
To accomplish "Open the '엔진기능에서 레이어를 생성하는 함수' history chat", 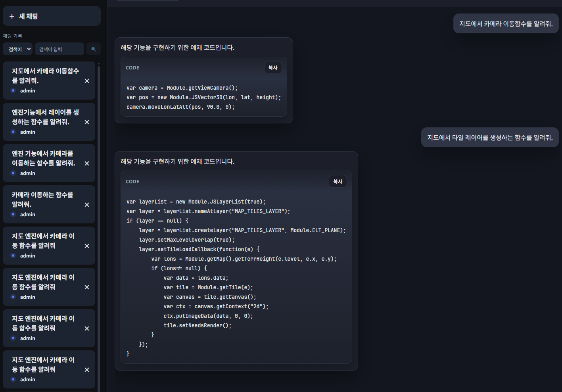I will point(45,117).
